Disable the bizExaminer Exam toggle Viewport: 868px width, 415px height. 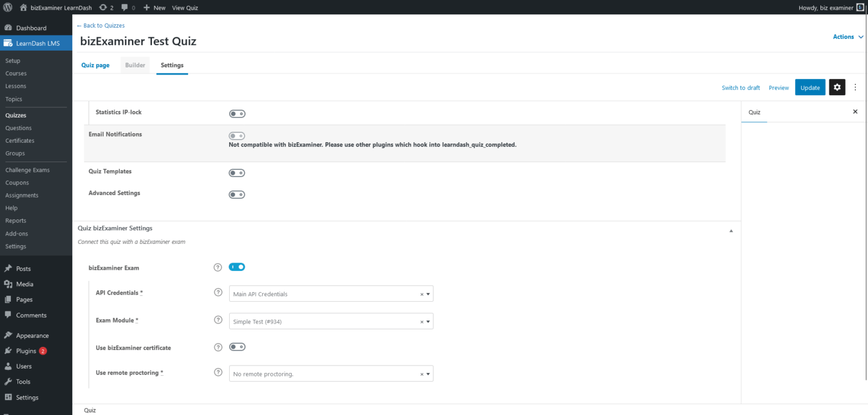(x=237, y=267)
